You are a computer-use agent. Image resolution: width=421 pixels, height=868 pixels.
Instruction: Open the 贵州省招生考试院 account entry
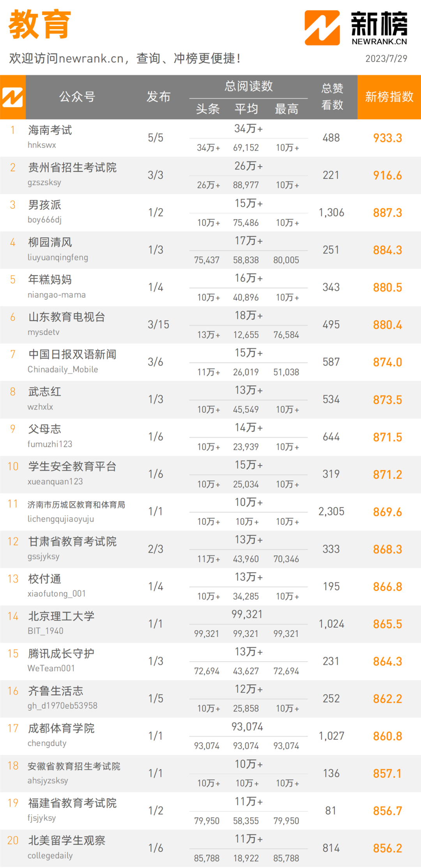click(x=72, y=168)
